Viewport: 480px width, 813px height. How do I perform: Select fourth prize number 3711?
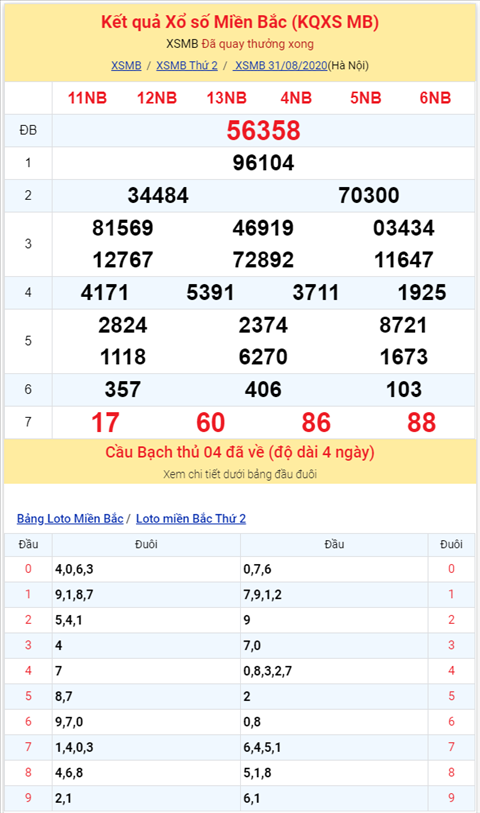tap(316, 293)
